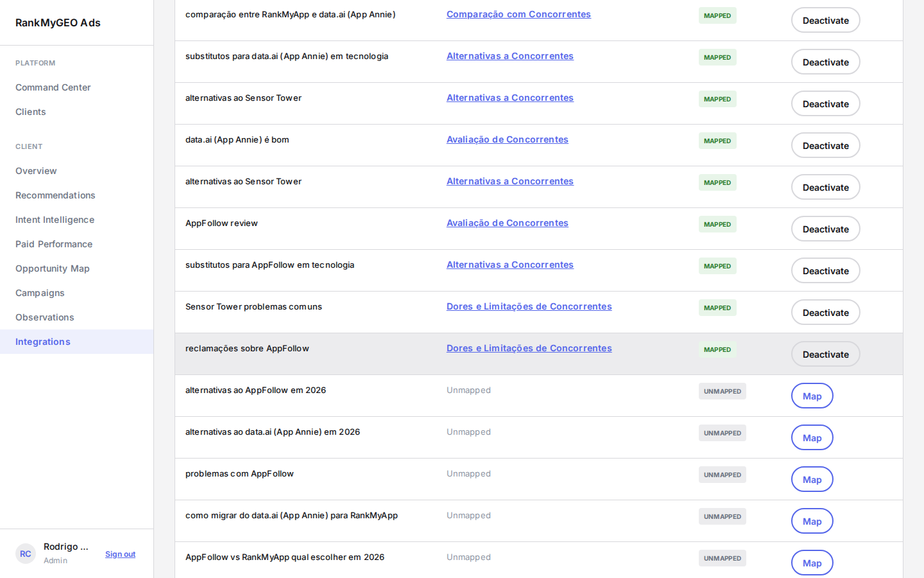Click the RC user avatar
Screen dimensions: 924x578
(26, 554)
